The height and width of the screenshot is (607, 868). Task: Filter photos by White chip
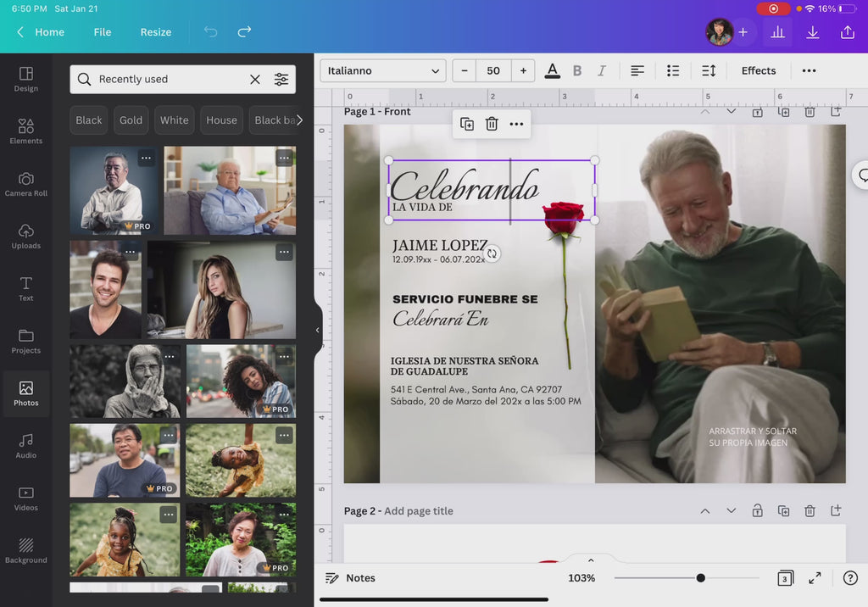(175, 120)
